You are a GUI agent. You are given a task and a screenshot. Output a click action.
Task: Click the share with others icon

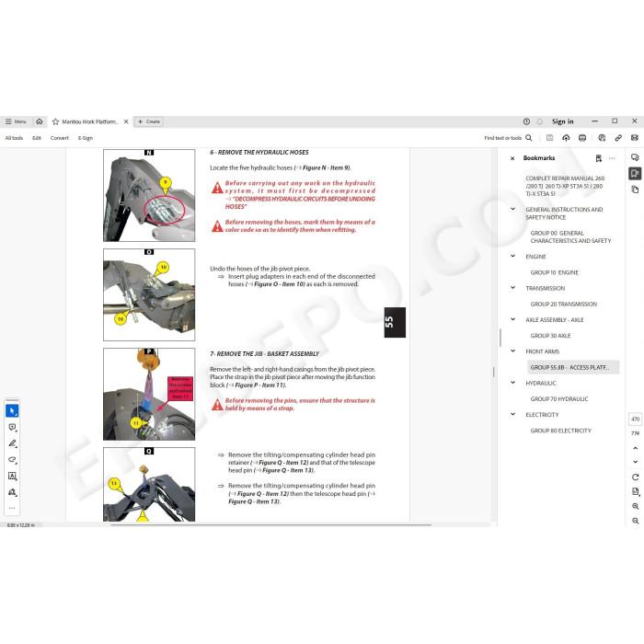(602, 138)
